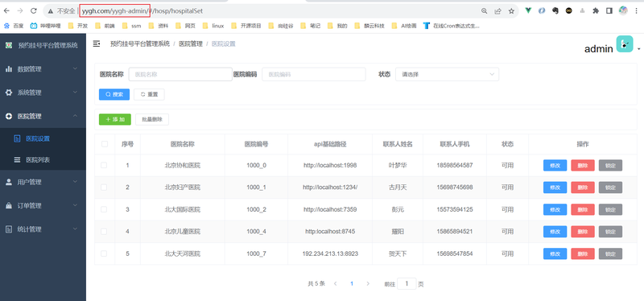This screenshot has height=301, width=644.
Task: Click the 搜索 search button
Action: pyautogui.click(x=114, y=94)
